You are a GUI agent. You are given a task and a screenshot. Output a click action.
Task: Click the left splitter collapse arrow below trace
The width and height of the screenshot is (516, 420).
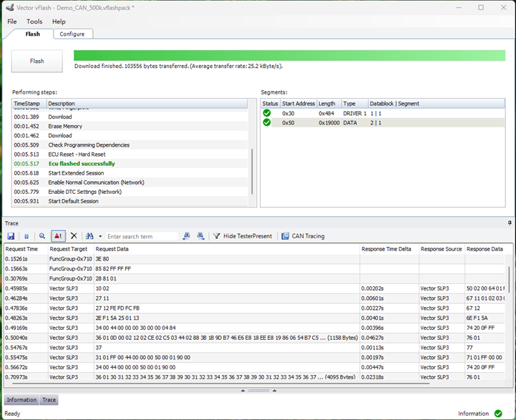tap(243, 391)
